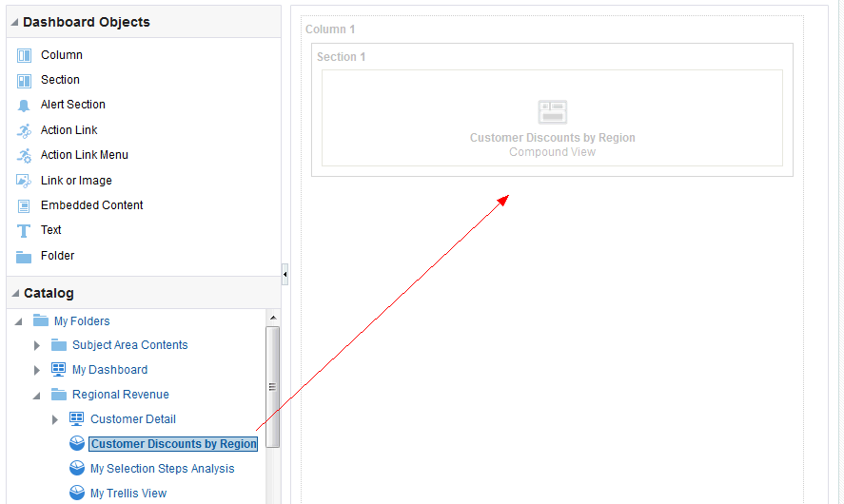Click the My Folders folder icon
The image size is (844, 504).
41,320
